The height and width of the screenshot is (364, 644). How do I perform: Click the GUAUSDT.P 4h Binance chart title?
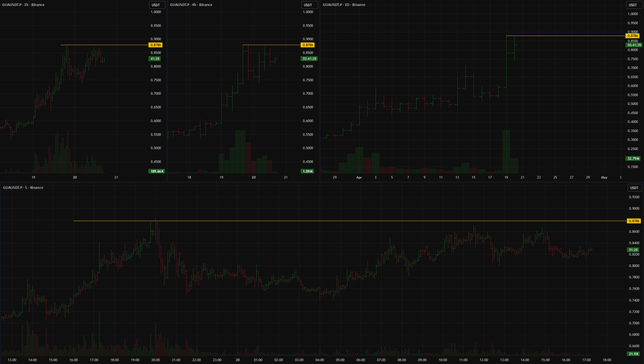pyautogui.click(x=191, y=5)
